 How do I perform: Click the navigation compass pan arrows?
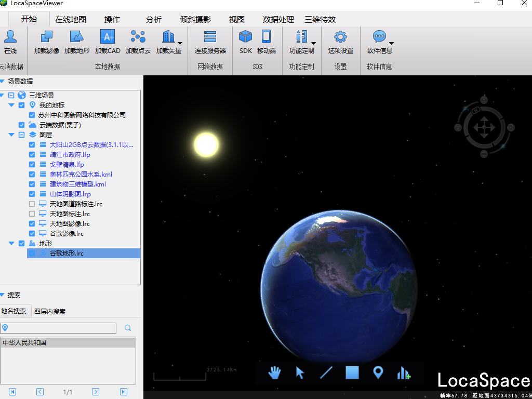[484, 128]
